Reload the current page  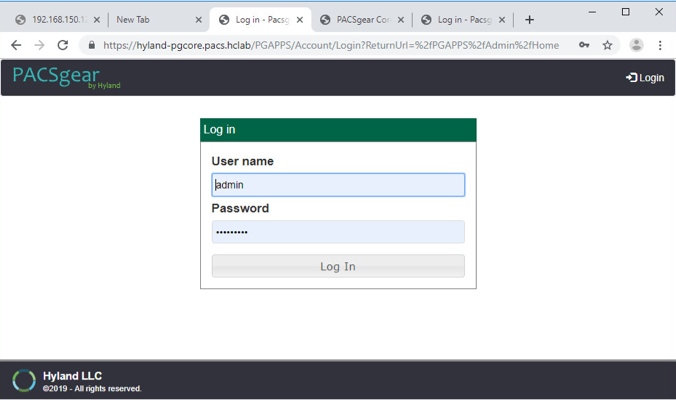(63, 45)
